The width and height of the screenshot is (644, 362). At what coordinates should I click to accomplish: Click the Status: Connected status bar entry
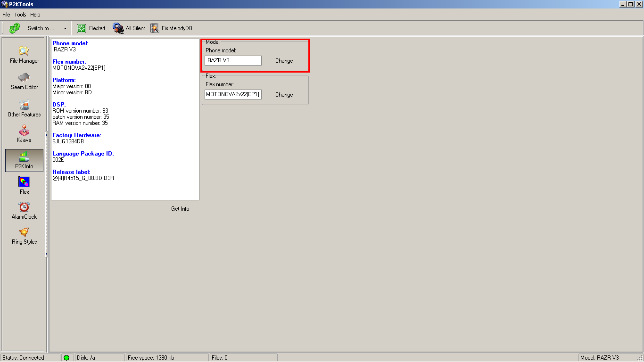pos(30,358)
